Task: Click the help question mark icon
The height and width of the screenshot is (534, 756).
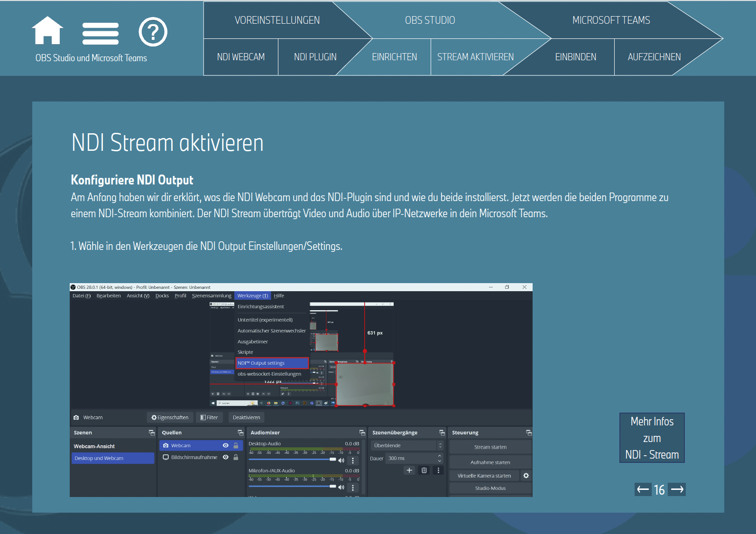Action: pyautogui.click(x=153, y=32)
